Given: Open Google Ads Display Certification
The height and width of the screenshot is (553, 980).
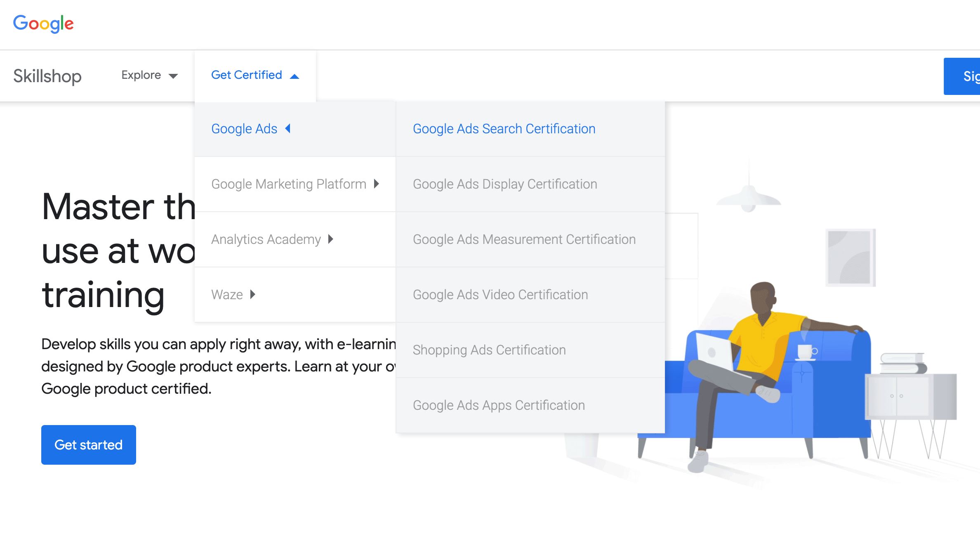Looking at the screenshot, I should tap(505, 184).
